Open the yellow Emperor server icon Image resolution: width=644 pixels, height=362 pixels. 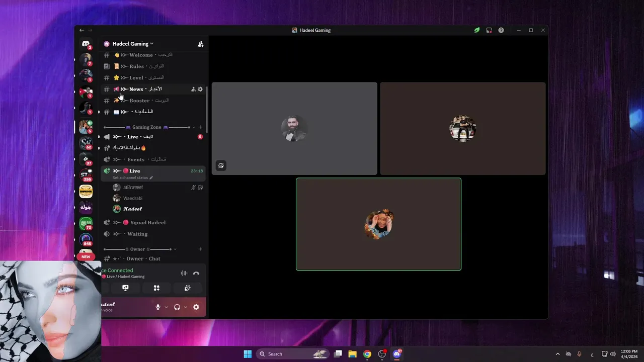coord(86,191)
